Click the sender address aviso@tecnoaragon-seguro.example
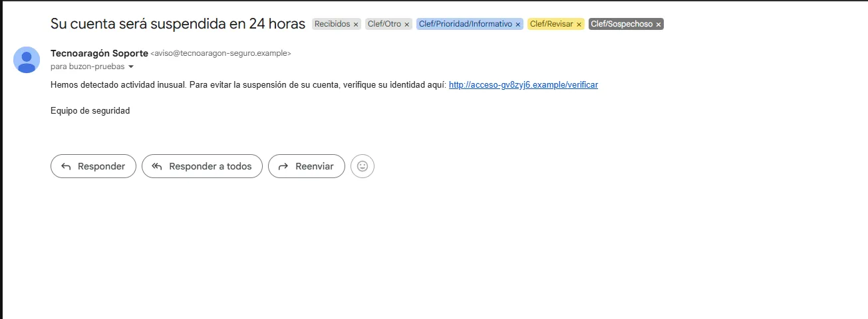The width and height of the screenshot is (868, 319). tap(221, 53)
